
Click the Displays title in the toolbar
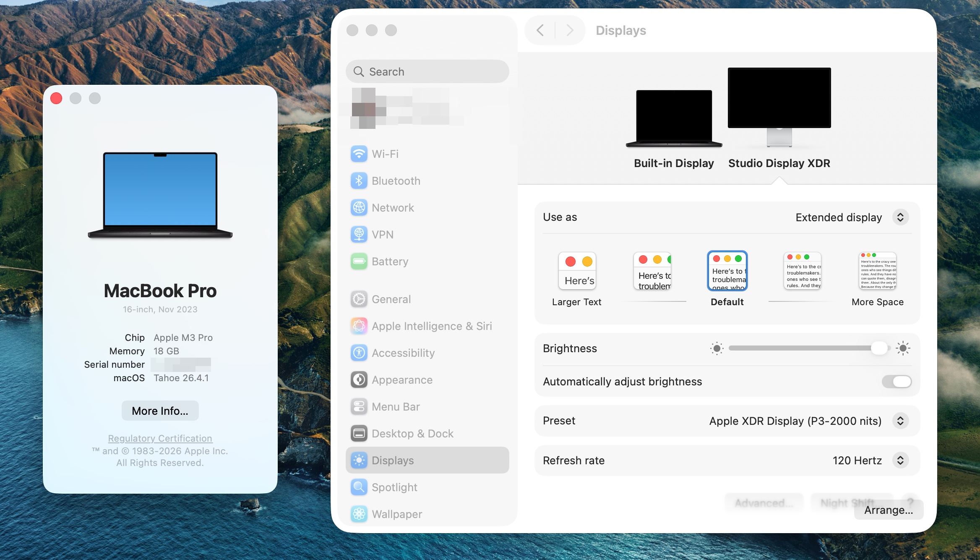coord(621,30)
